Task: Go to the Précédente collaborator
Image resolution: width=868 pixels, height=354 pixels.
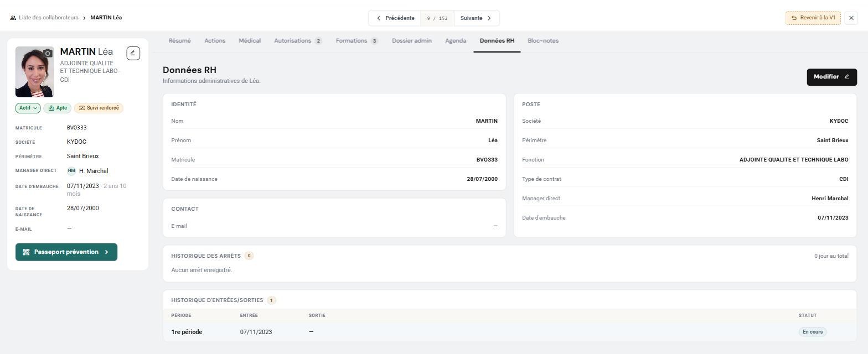Action: 395,18
